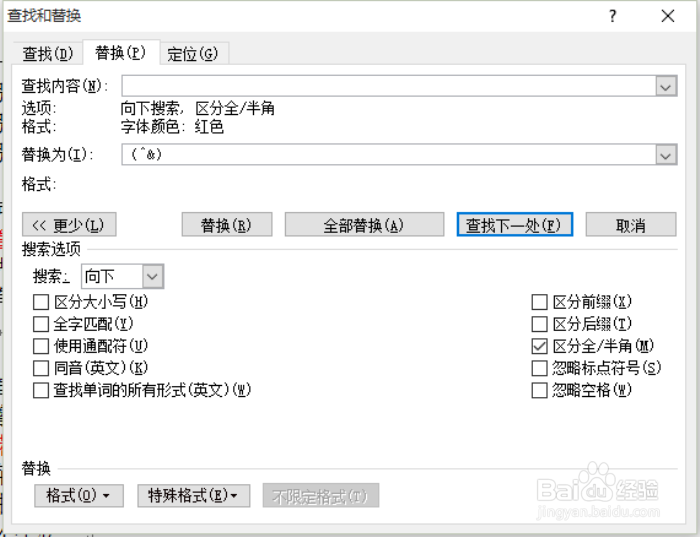The image size is (700, 537).
Task: Enable the 忽略标点符号(S) checkbox
Action: coord(539,368)
